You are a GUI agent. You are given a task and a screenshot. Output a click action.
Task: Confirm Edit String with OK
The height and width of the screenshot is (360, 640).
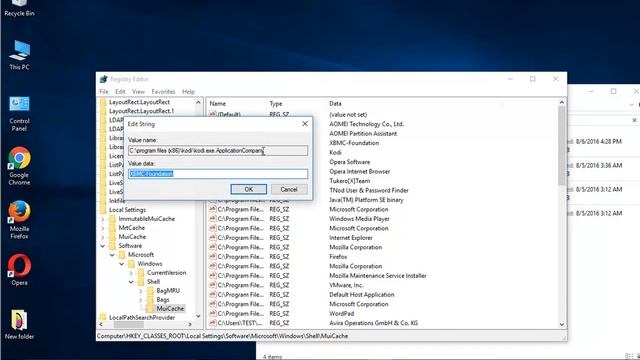pos(249,189)
